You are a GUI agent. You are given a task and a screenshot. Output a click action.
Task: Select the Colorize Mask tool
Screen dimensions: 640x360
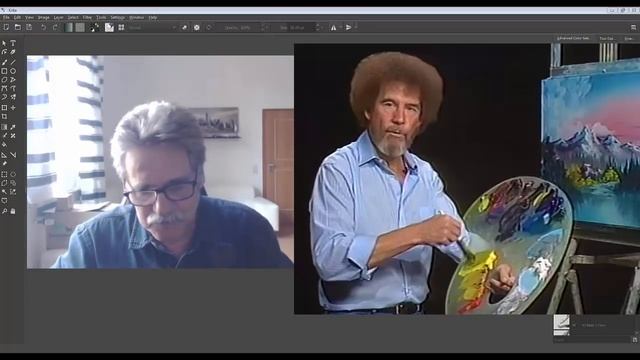[x=4, y=136]
